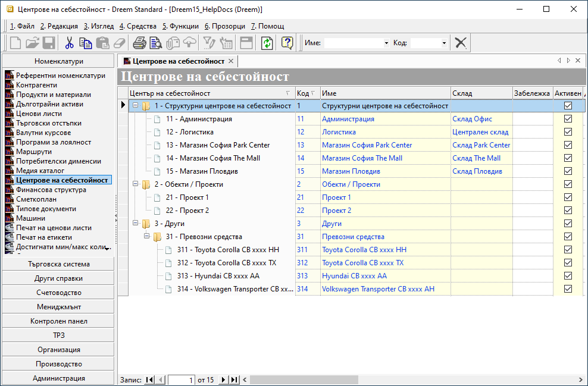Uncheck Активен for the Логистика row
Screen dimensions: 588x386
(568, 132)
